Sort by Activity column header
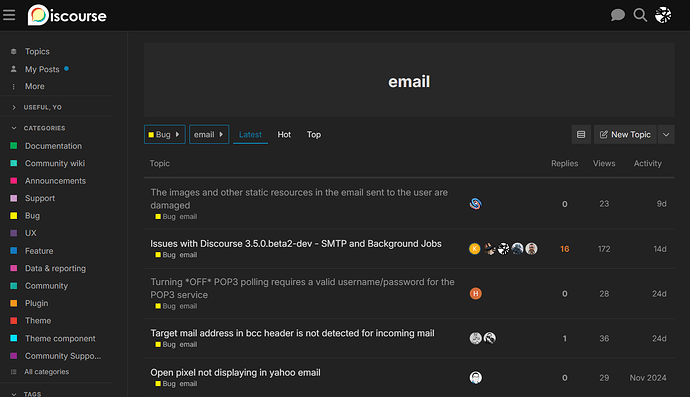Viewport: 690px width, 397px height. [647, 163]
